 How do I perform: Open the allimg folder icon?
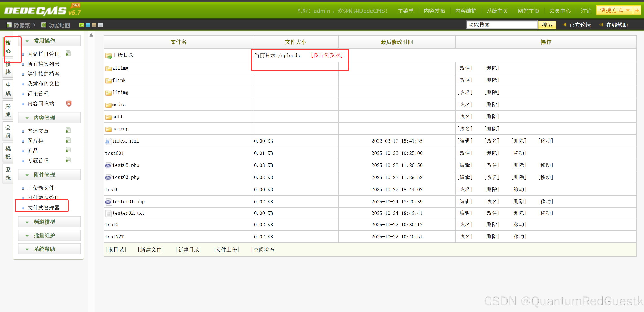(x=108, y=68)
